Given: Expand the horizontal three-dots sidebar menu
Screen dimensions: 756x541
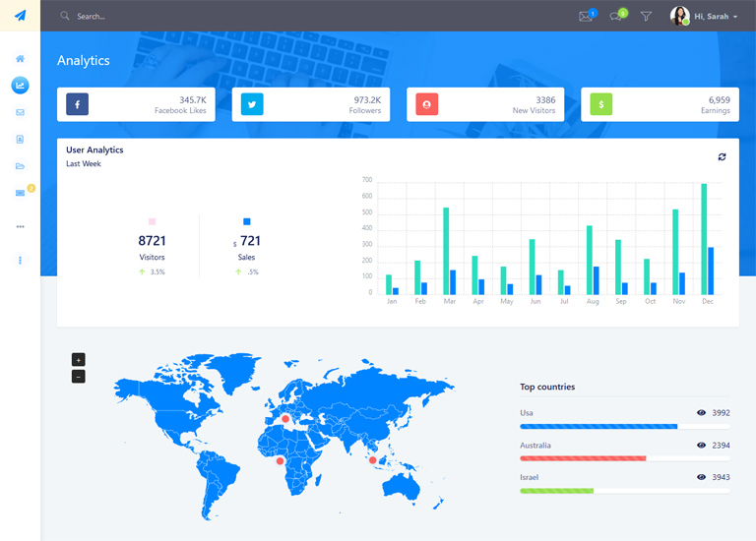Looking at the screenshot, I should (x=20, y=226).
